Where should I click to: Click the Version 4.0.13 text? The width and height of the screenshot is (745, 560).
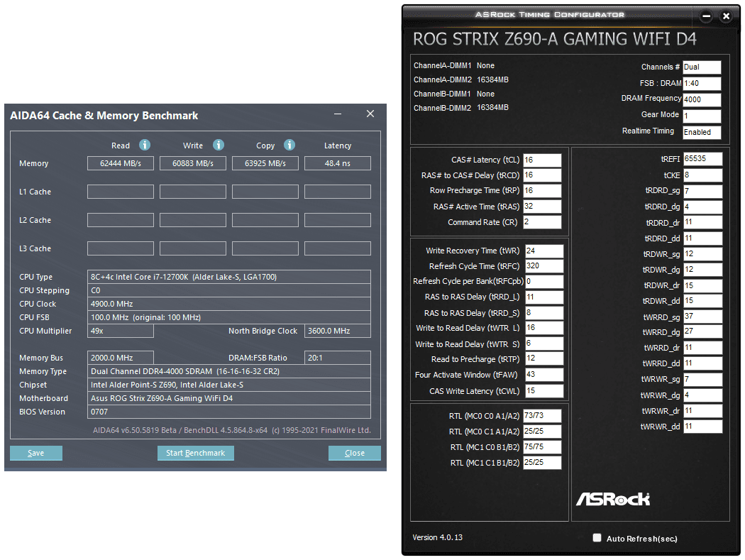pyautogui.click(x=437, y=537)
